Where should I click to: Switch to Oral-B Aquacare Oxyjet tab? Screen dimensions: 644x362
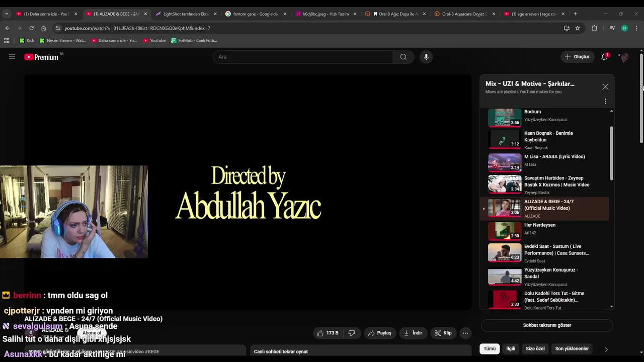[x=464, y=14]
